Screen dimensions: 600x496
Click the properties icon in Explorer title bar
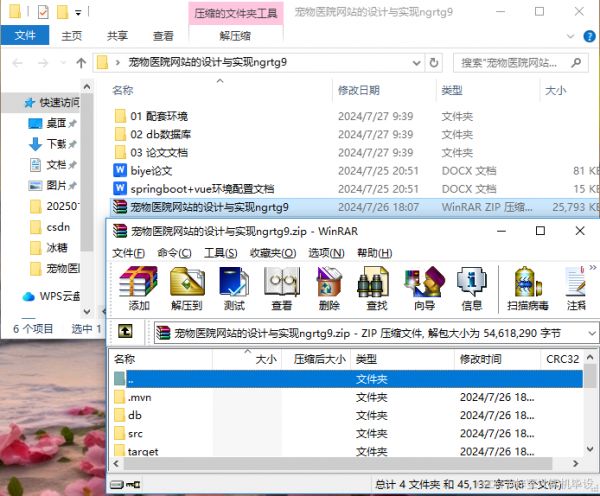point(43,12)
